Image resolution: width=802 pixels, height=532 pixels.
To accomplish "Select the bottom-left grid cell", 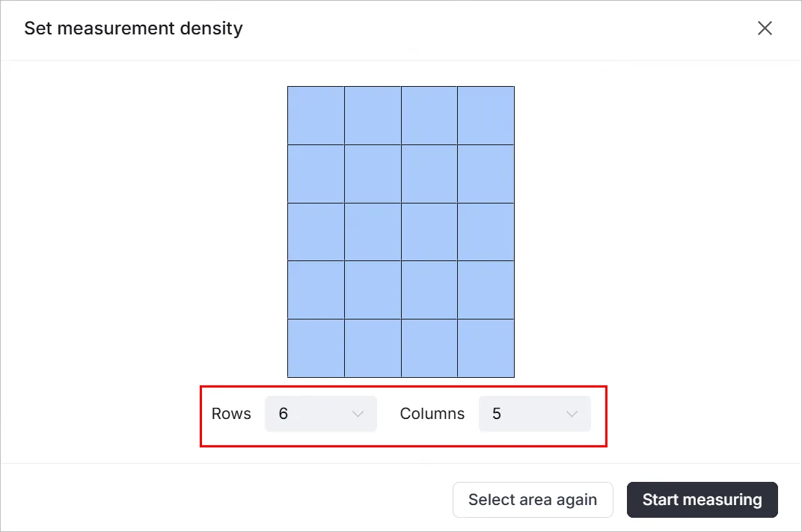I will 316,349.
